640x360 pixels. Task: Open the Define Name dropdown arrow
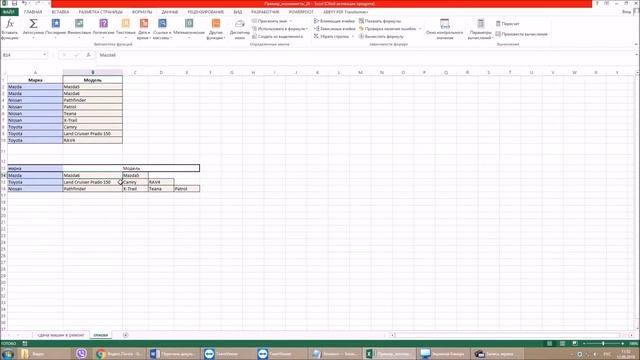coord(291,21)
